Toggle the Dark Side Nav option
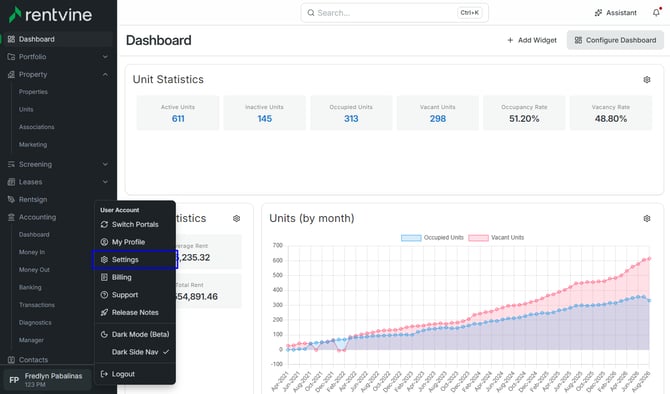The image size is (670, 394). click(135, 352)
